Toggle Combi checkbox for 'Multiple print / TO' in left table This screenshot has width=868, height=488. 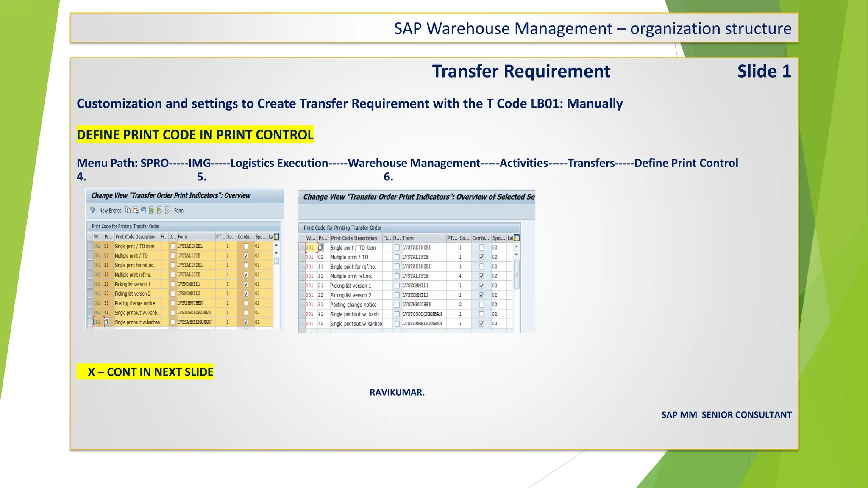246,255
